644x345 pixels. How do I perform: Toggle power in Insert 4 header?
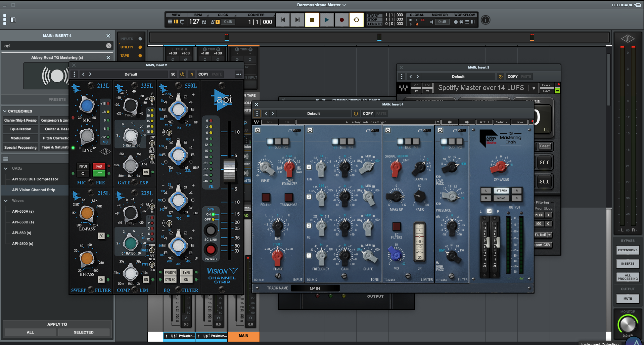pyautogui.click(x=356, y=114)
